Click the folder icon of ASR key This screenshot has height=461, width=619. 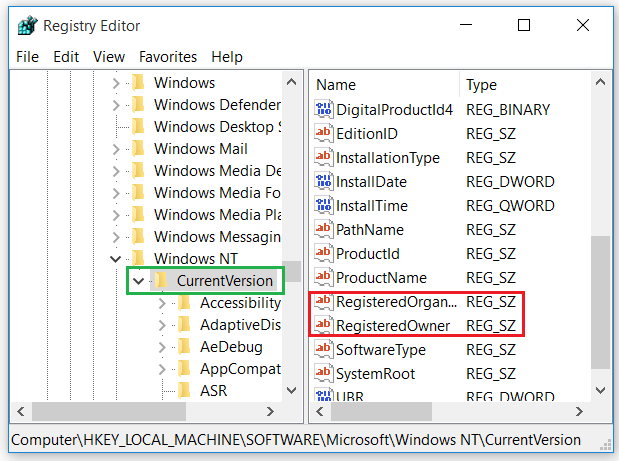(184, 391)
